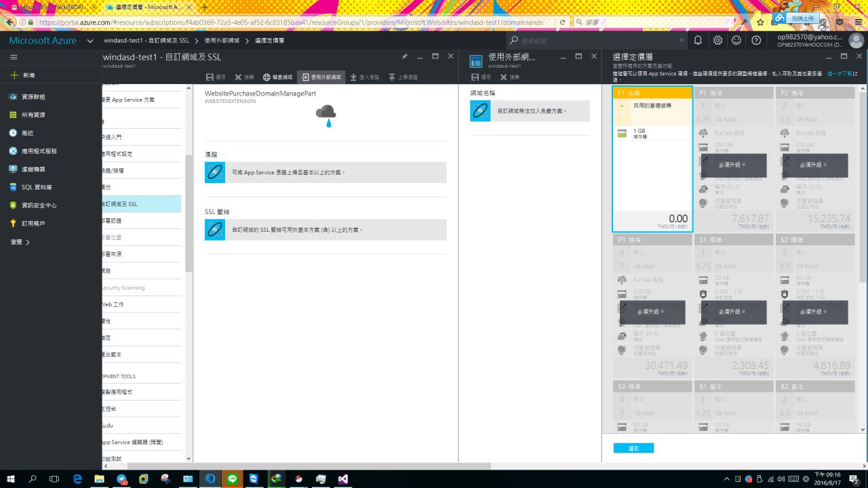The height and width of the screenshot is (488, 868).
Task: Select the P1 pricing tier card
Action: tap(733, 159)
